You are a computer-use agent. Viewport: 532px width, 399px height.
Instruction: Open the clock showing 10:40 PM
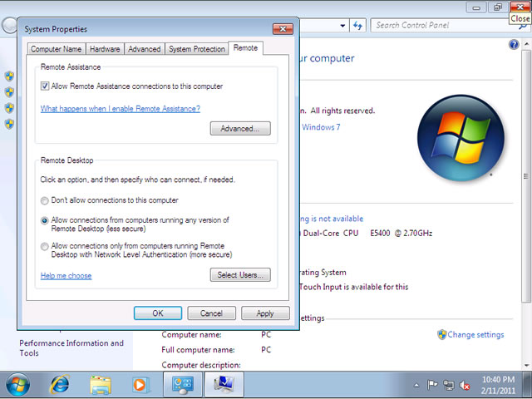click(498, 385)
